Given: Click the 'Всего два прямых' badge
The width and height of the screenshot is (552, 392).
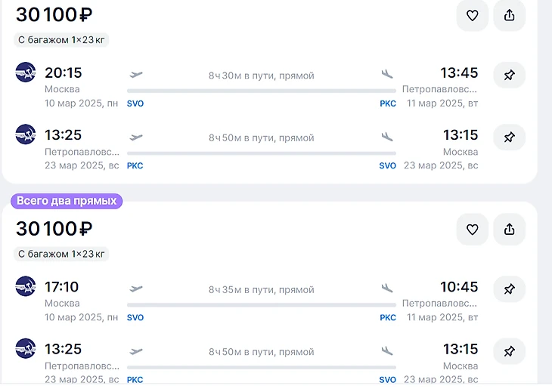Looking at the screenshot, I should tap(67, 201).
